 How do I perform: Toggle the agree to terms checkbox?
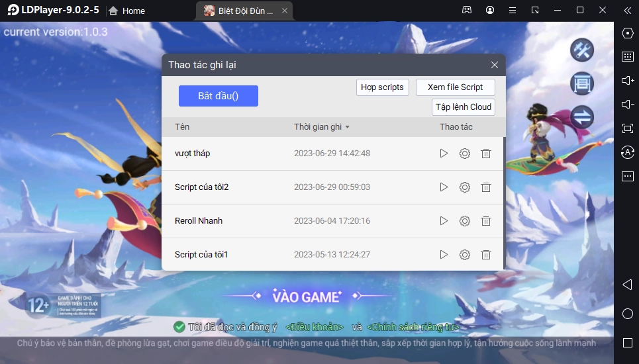click(x=179, y=326)
